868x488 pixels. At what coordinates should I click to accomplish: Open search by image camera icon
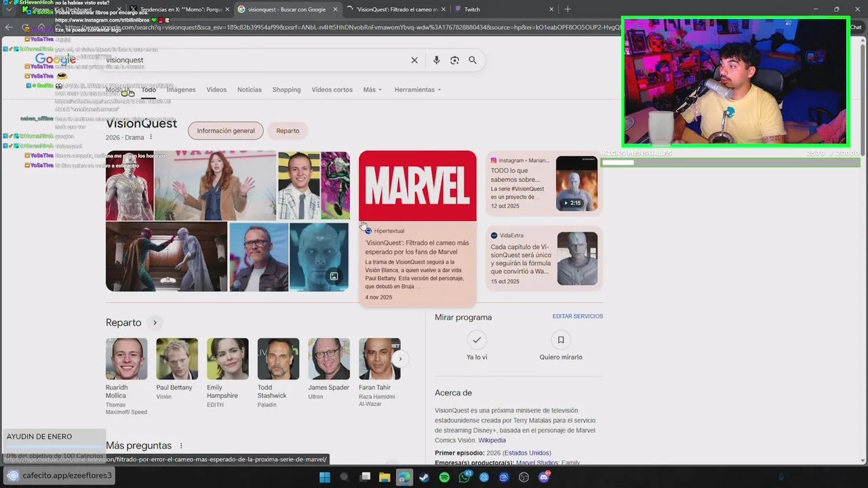(454, 60)
